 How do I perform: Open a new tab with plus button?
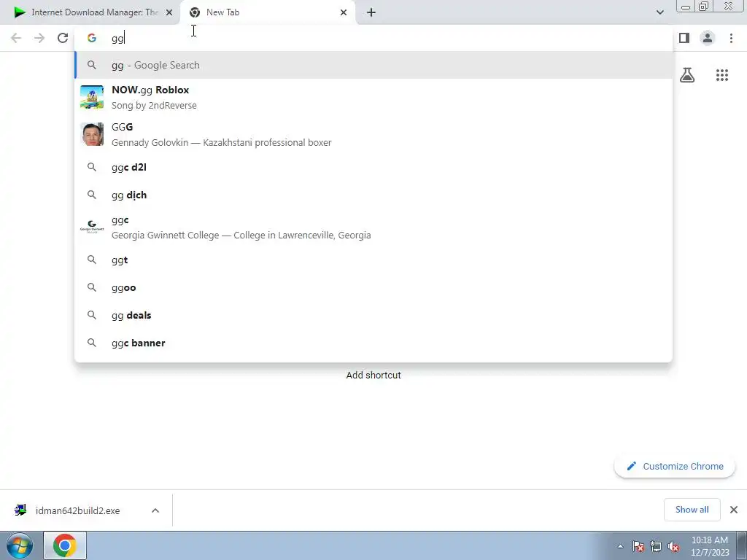click(371, 12)
